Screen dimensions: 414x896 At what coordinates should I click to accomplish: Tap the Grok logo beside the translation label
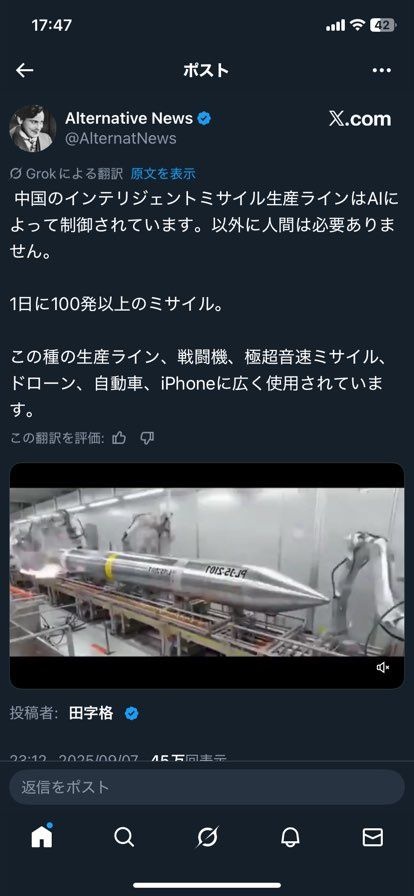pyautogui.click(x=16, y=174)
